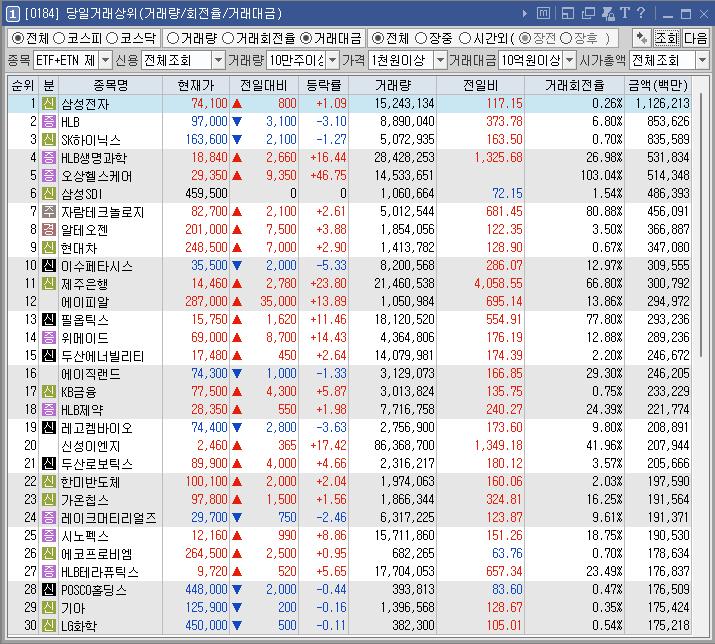Click the boxed 'm' icon in title bar
Viewport: 715px width, 644px height.
point(543,13)
